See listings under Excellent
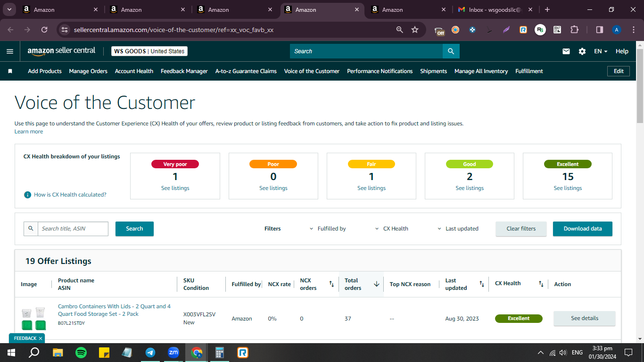Screen dimensions: 644x362 tap(568, 188)
